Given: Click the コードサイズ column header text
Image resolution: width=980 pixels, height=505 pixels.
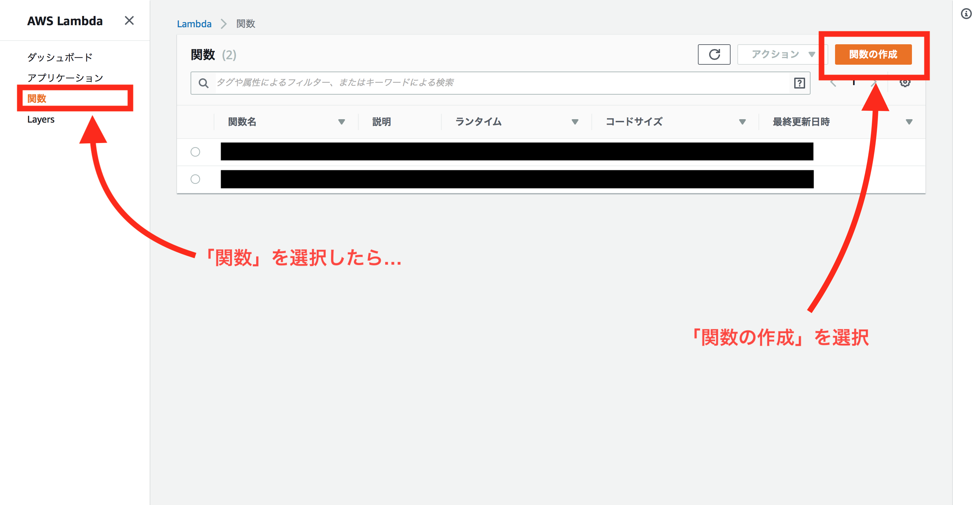Looking at the screenshot, I should pos(634,122).
